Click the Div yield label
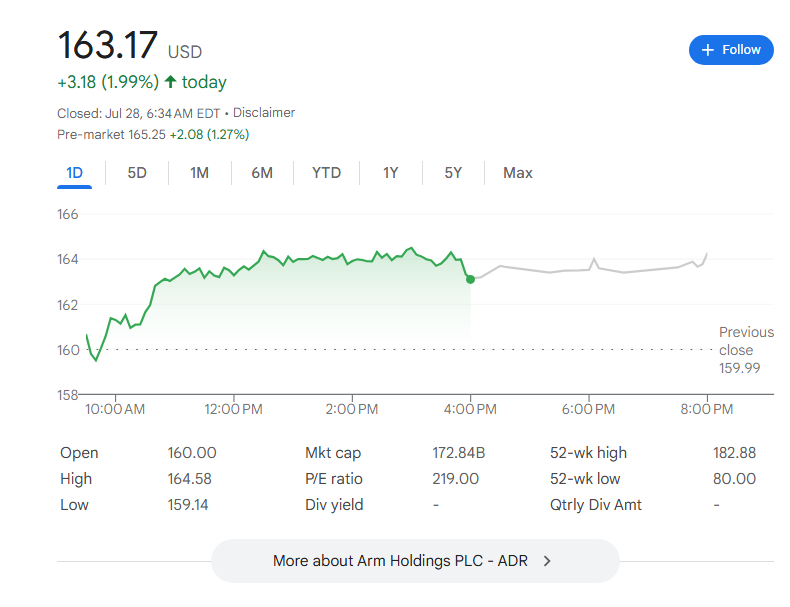 334,505
